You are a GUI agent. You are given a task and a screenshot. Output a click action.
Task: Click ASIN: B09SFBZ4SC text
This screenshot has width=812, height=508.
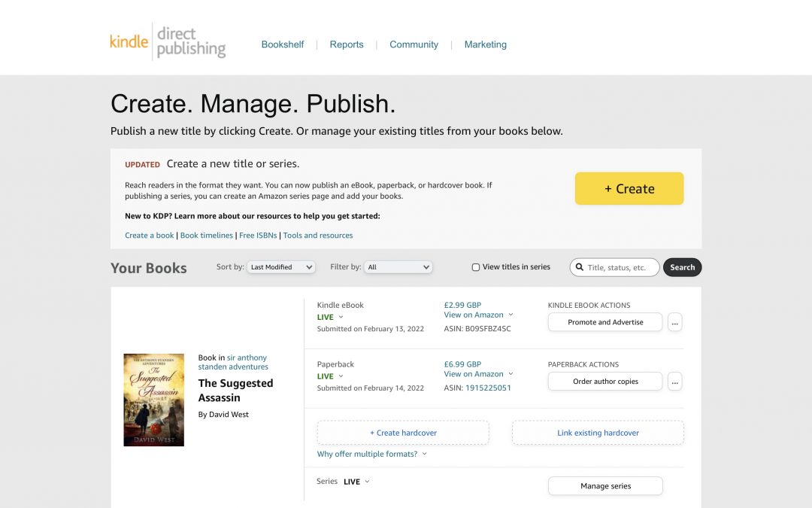click(477, 329)
